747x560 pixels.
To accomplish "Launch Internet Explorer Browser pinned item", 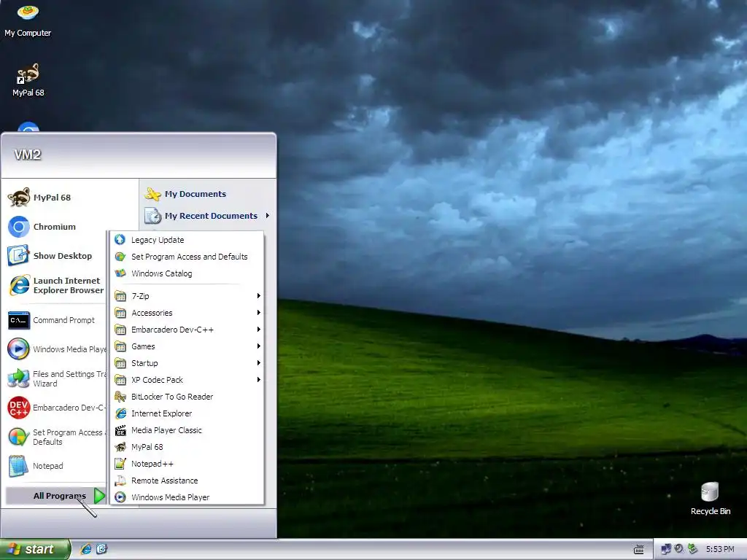I will [55, 285].
